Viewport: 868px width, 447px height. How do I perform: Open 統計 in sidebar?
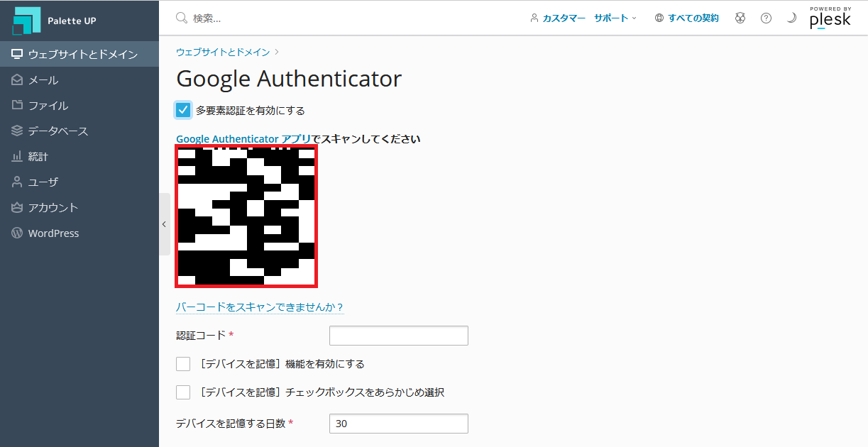click(x=79, y=156)
